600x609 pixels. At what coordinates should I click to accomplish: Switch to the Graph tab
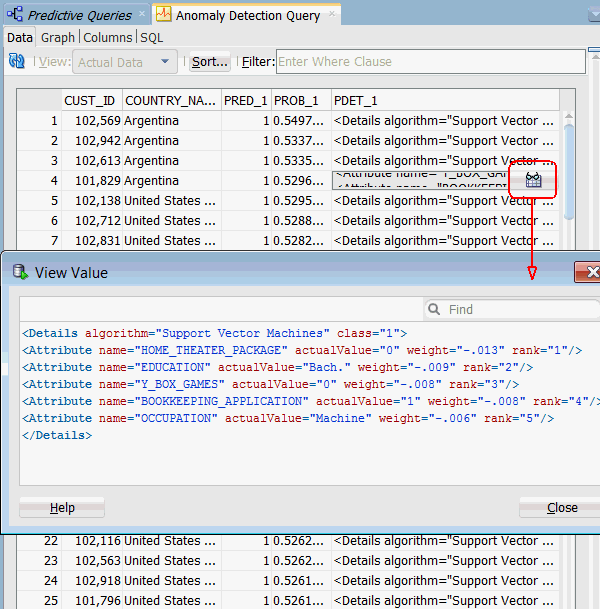coord(57,38)
